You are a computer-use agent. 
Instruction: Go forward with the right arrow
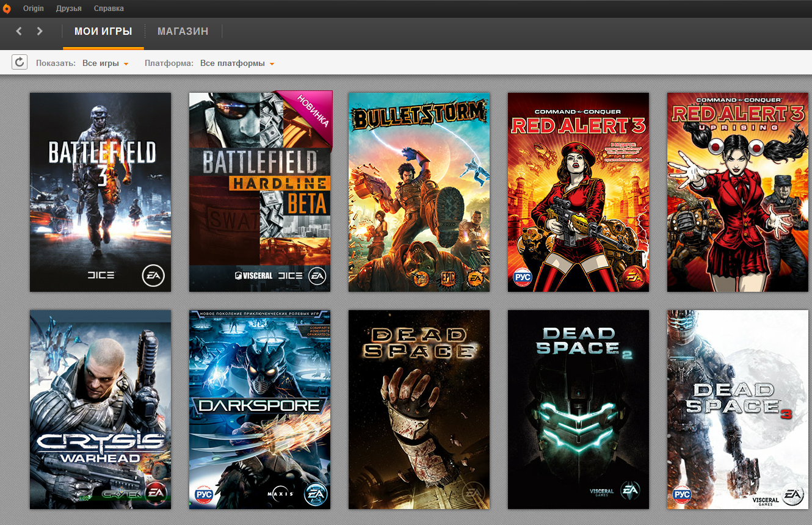[x=40, y=31]
